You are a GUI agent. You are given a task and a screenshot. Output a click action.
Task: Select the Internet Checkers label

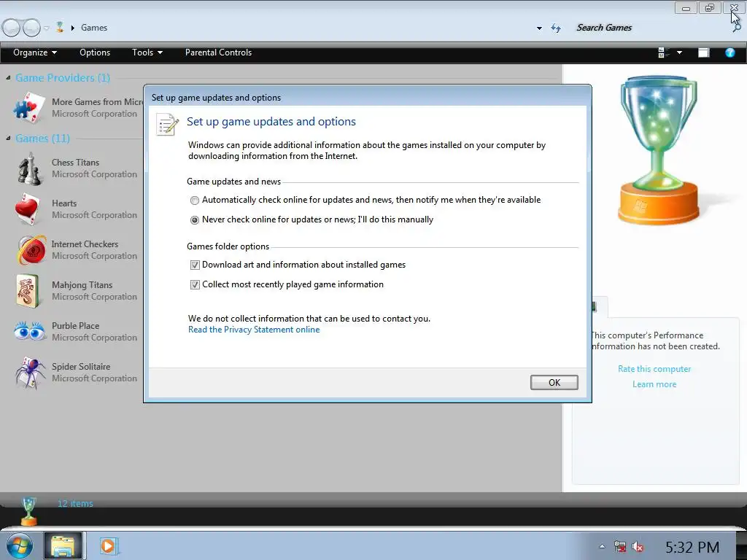85,244
